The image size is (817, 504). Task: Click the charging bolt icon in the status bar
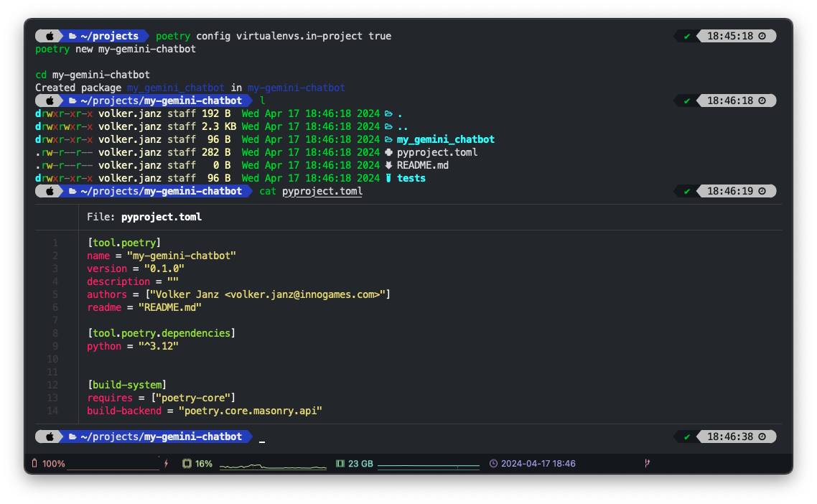[166, 464]
